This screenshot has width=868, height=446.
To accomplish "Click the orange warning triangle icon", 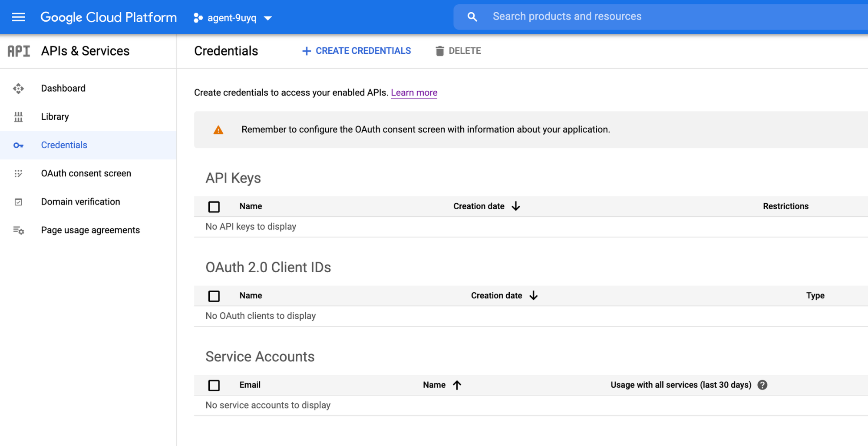I will click(x=218, y=130).
